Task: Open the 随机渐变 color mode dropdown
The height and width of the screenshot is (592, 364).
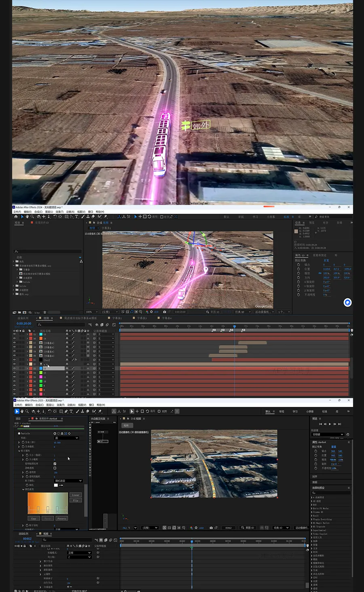Action: 68,481
